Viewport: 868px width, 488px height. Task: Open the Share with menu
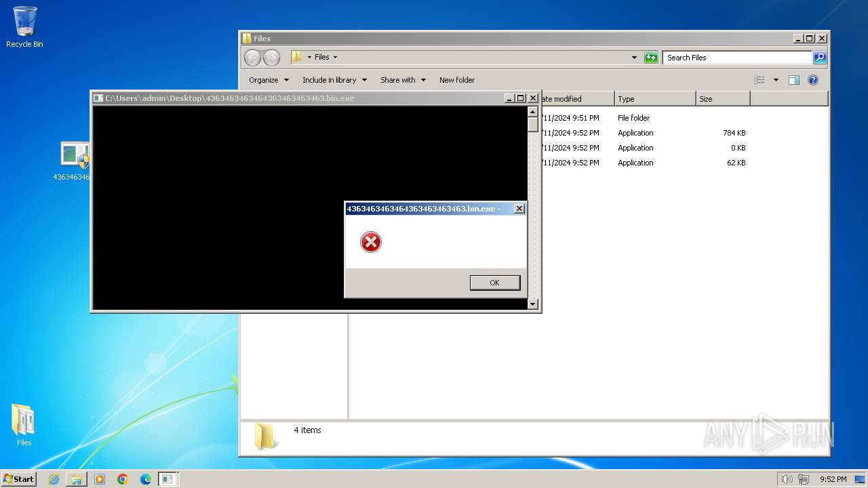click(403, 80)
